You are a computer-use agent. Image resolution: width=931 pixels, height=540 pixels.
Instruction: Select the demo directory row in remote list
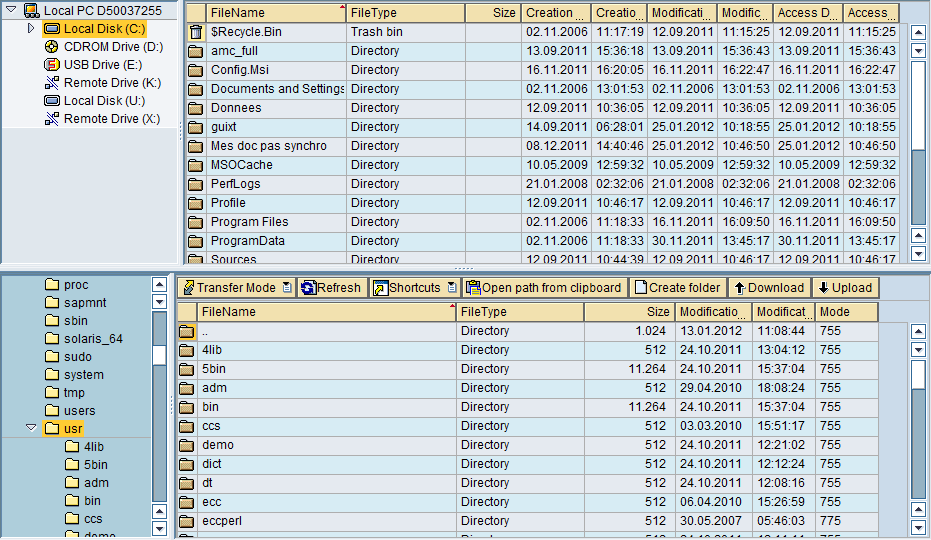click(528, 446)
